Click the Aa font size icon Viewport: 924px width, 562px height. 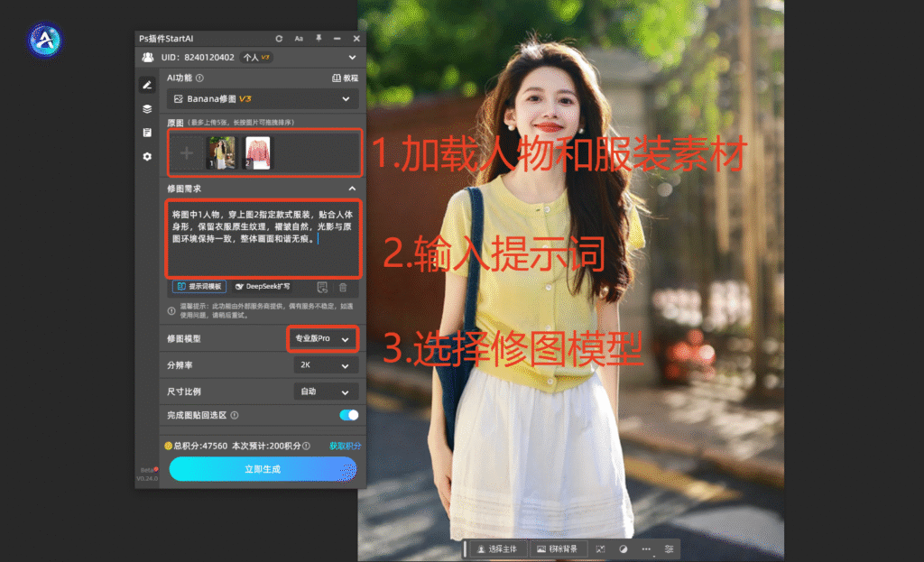tap(299, 39)
